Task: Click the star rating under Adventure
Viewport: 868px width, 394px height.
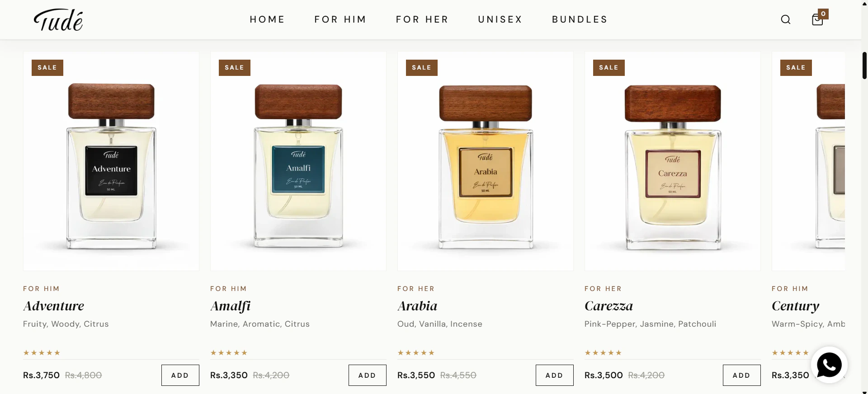Action: tap(42, 352)
